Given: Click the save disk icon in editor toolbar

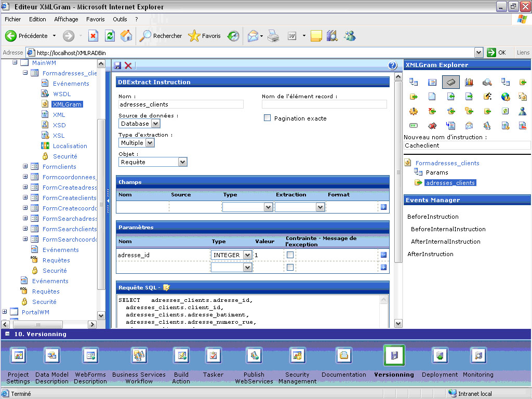Looking at the screenshot, I should pyautogui.click(x=117, y=65).
